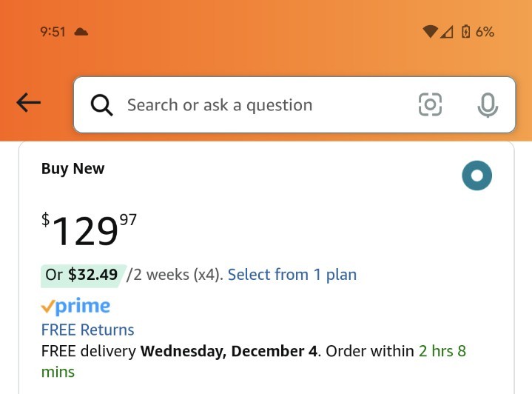Tap 'Wednesday, December 4' delivery date
This screenshot has height=394, width=532.
pyautogui.click(x=229, y=351)
